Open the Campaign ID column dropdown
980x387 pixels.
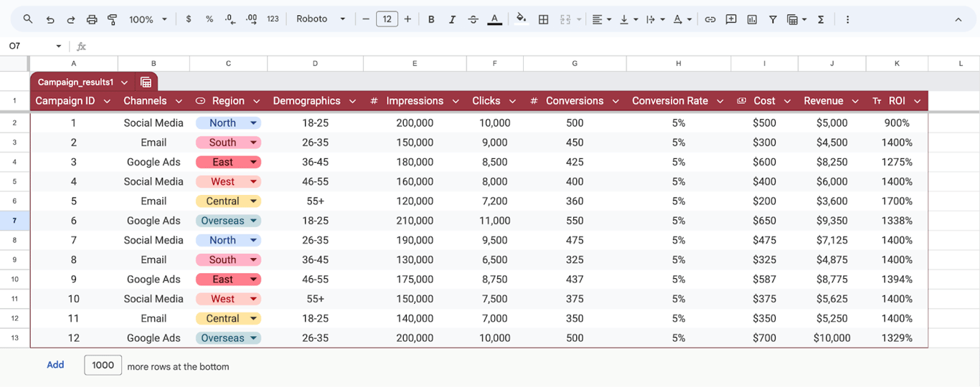tap(107, 102)
